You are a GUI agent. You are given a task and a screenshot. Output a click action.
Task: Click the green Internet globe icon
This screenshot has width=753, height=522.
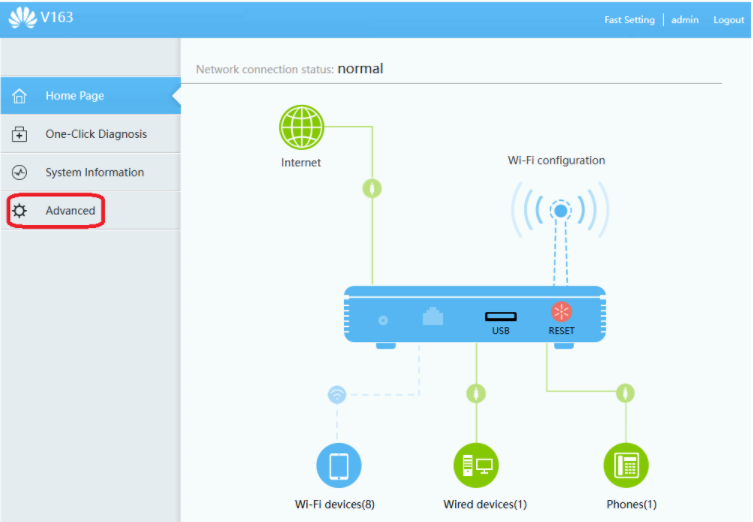click(x=302, y=127)
